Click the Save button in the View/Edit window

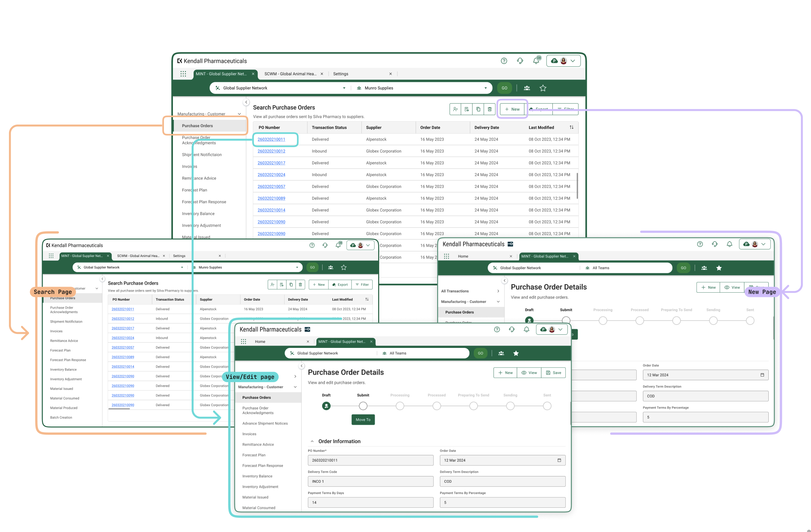(553, 373)
